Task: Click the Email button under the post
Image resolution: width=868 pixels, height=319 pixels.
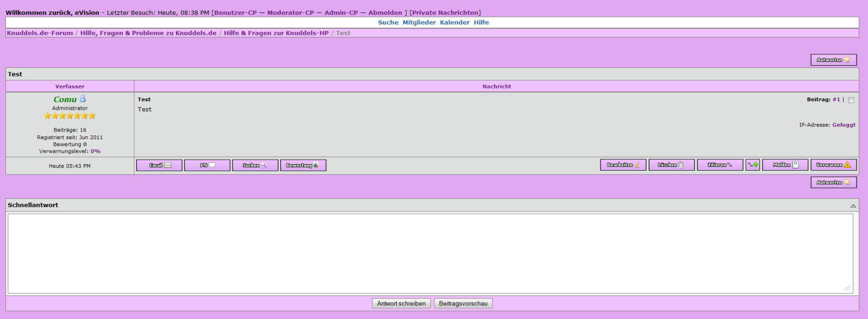Action: (x=159, y=165)
